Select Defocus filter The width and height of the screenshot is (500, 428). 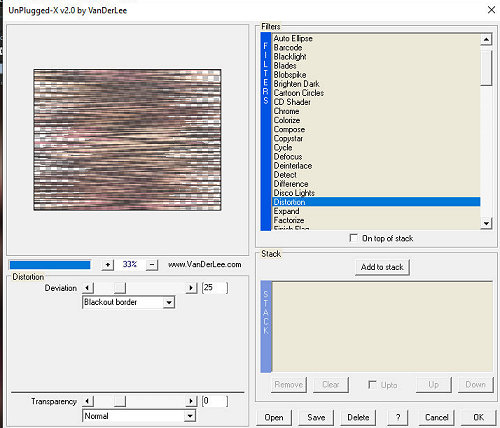pyautogui.click(x=376, y=157)
